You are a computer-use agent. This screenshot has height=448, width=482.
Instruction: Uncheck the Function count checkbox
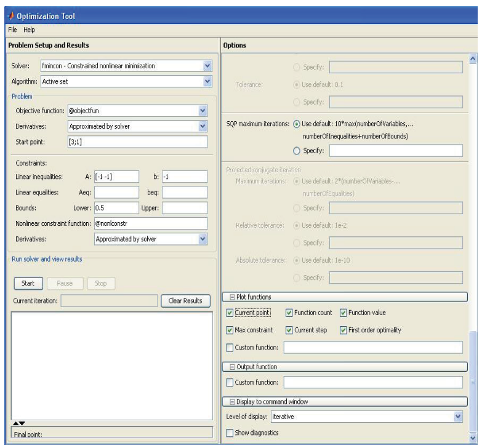[289, 313]
